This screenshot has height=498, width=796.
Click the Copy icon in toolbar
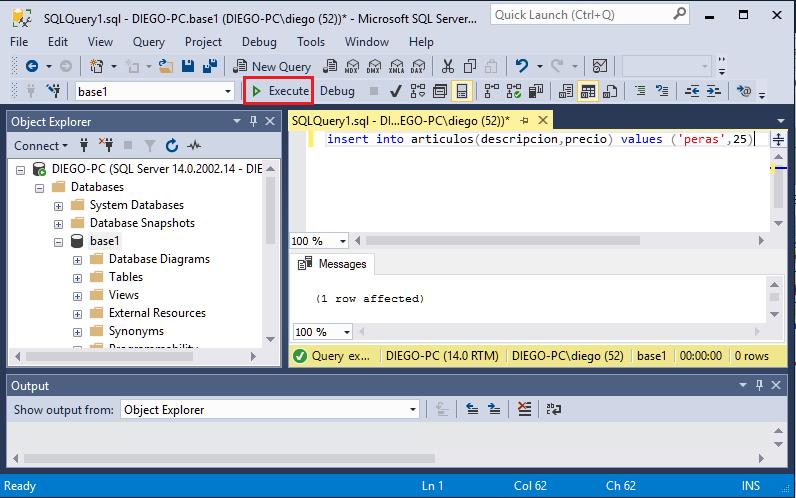[470, 66]
